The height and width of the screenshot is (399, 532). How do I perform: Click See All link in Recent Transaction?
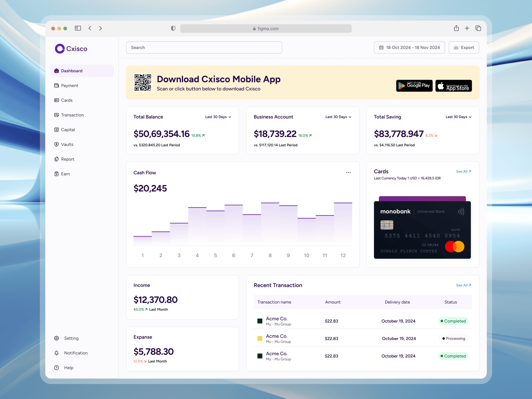464,285
